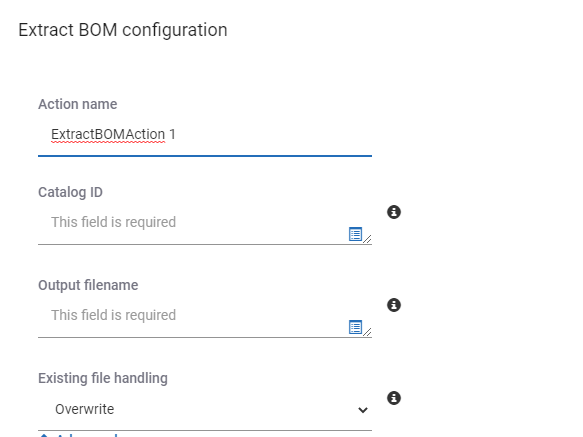The image size is (583, 437).
Task: Click the Extract BOM configuration heading
Action: (x=123, y=30)
